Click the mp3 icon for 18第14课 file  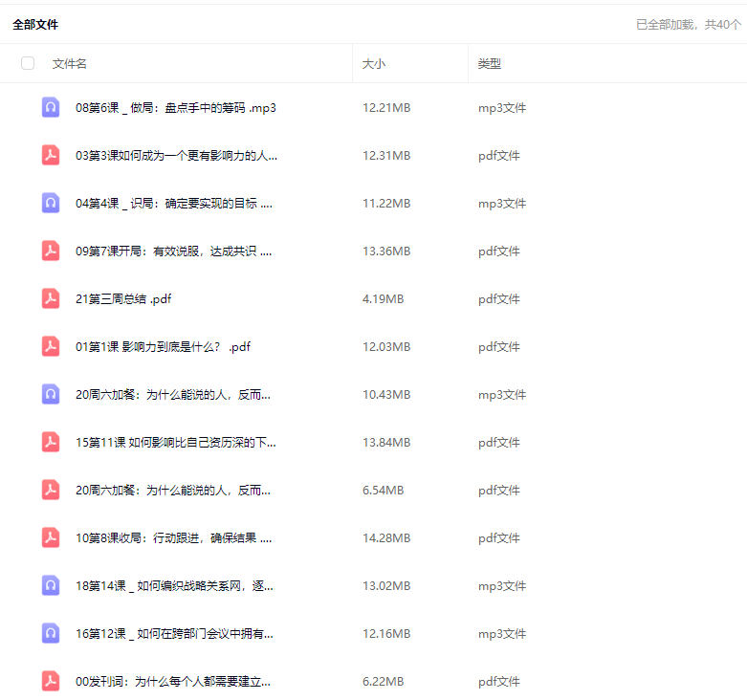pyautogui.click(x=51, y=585)
